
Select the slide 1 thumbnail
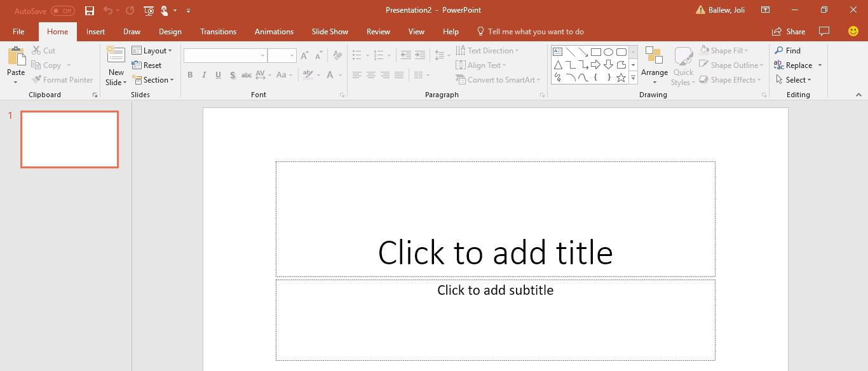(69, 139)
